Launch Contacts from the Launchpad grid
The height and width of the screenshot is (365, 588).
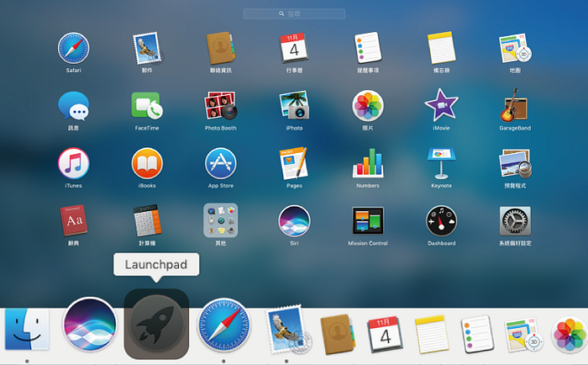pos(220,48)
